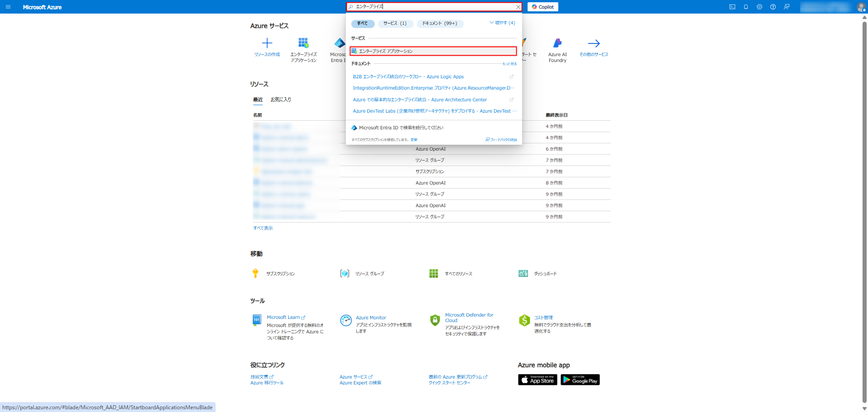Click もっと見る for documents
This screenshot has width=868, height=412.
pyautogui.click(x=509, y=64)
